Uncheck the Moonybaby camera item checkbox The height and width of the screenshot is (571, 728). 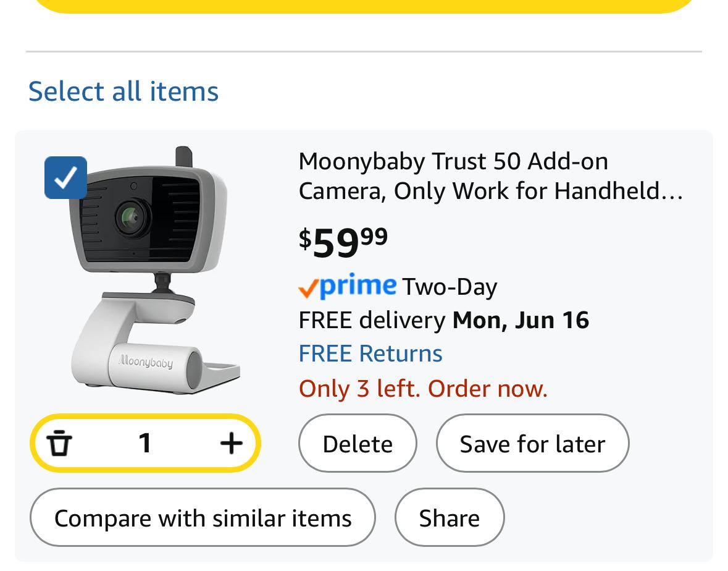[65, 177]
